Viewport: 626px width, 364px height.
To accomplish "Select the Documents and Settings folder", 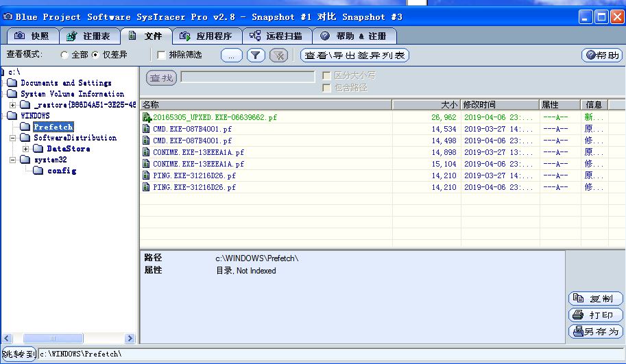I will pyautogui.click(x=66, y=83).
